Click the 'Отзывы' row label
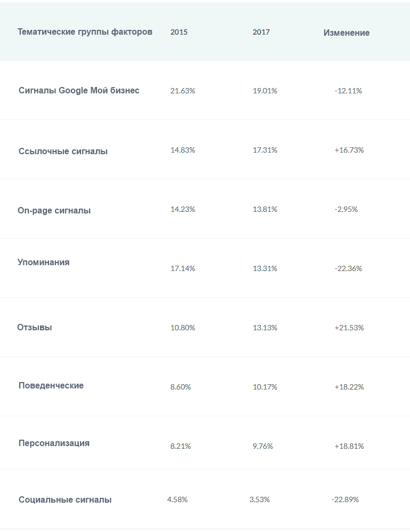 point(35,328)
